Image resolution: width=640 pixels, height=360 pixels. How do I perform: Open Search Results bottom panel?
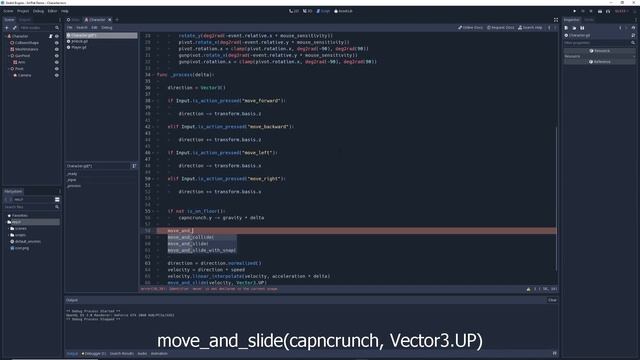(x=121, y=353)
